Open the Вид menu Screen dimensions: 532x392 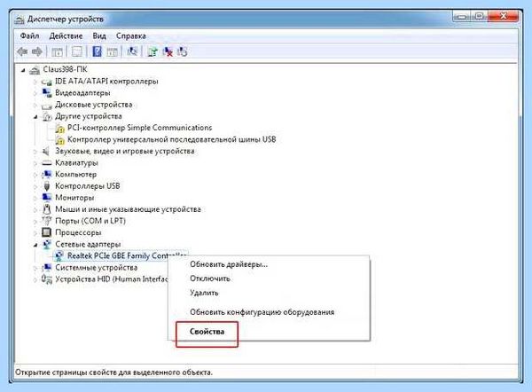click(99, 36)
